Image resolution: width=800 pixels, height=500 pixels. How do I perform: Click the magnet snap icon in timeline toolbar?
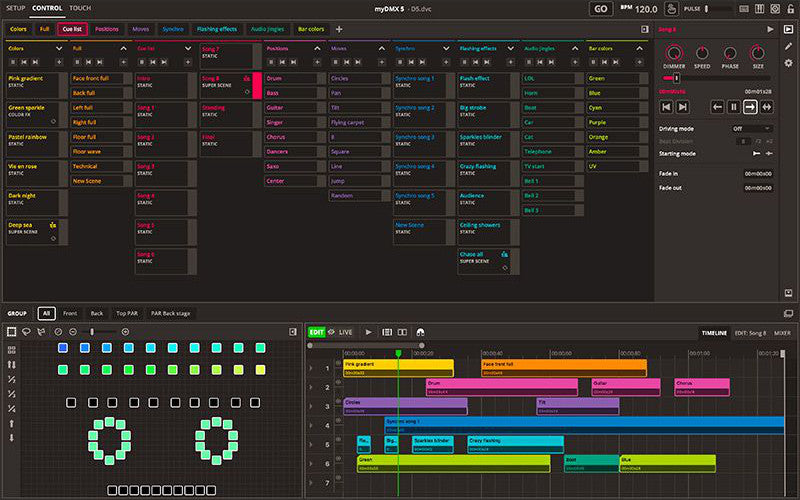click(420, 332)
